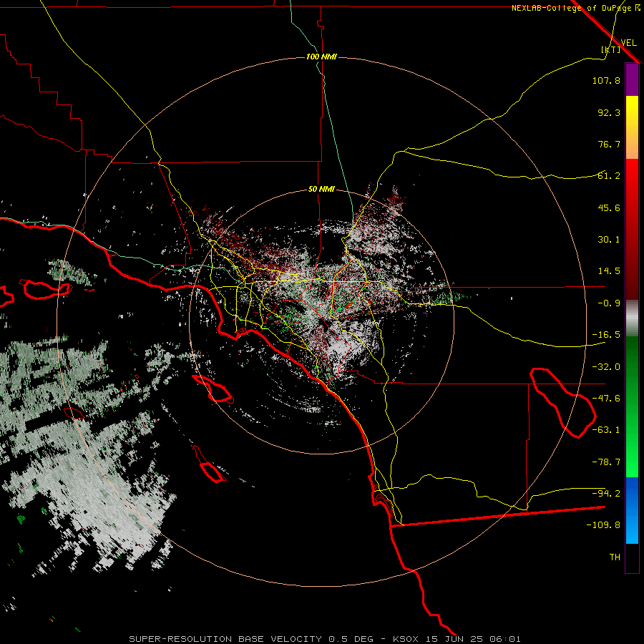Select the 107.8 scale value
This screenshot has height=644, width=644.
click(x=606, y=80)
